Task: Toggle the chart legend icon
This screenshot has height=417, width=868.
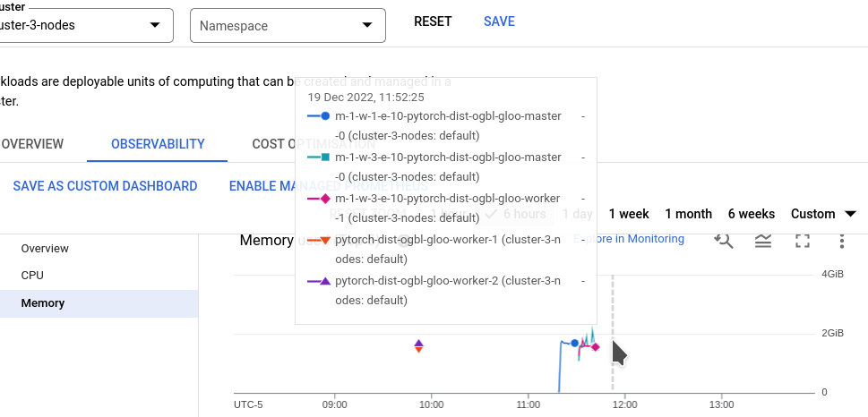Action: pos(763,240)
